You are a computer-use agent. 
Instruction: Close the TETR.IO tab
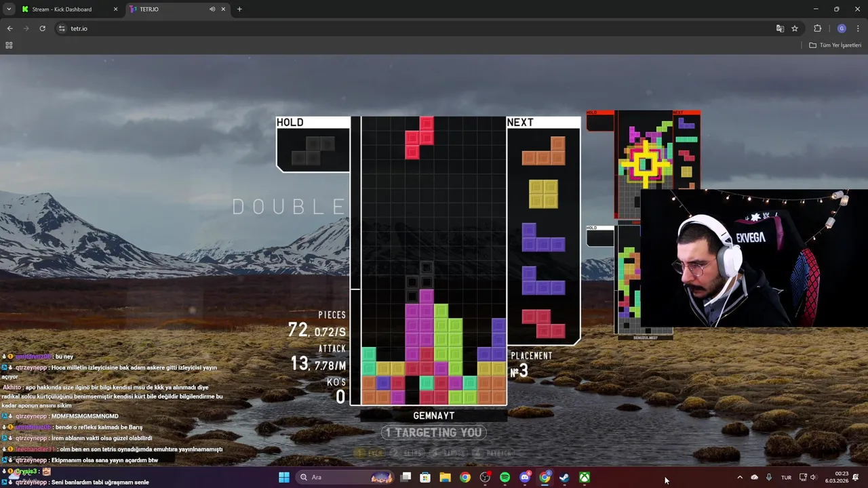point(223,9)
